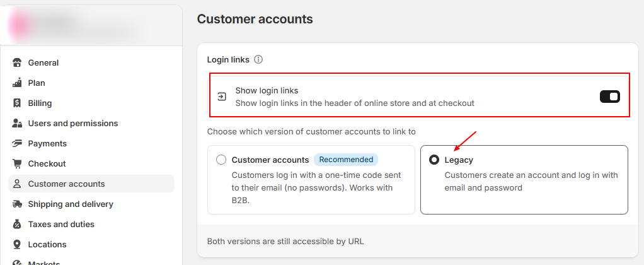This screenshot has width=644, height=265.
Task: Click the Taxes and duties icon
Action: pos(17,224)
